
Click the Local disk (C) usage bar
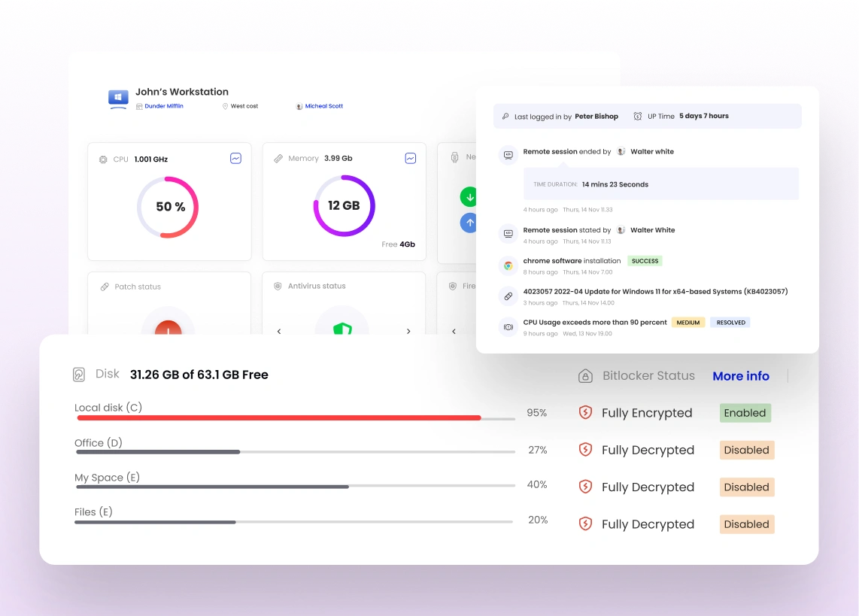(x=278, y=417)
